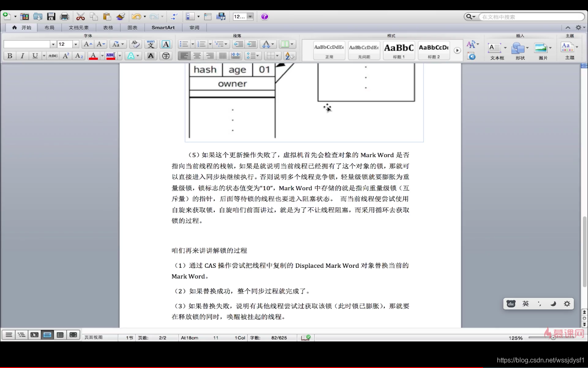
Task: Apply the 标题 2 style
Action: (434, 50)
